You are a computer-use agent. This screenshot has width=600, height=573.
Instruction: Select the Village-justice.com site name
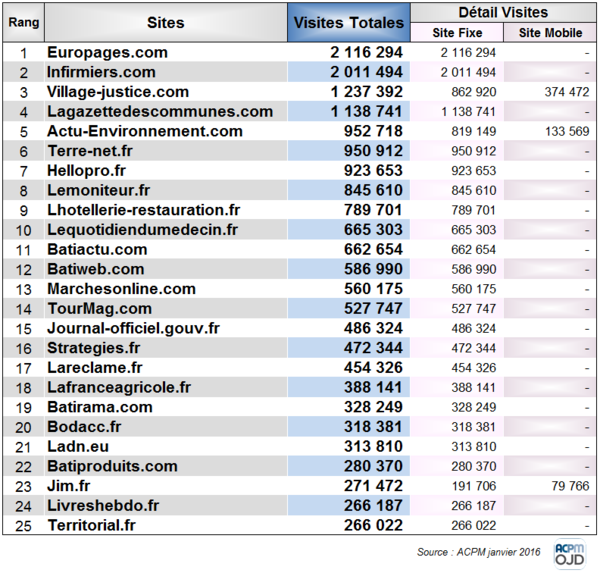pyautogui.click(x=118, y=92)
